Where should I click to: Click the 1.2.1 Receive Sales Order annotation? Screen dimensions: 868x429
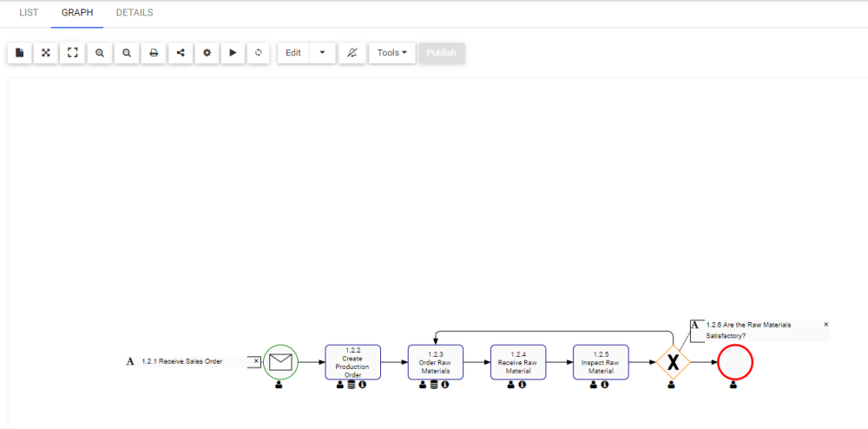click(182, 361)
